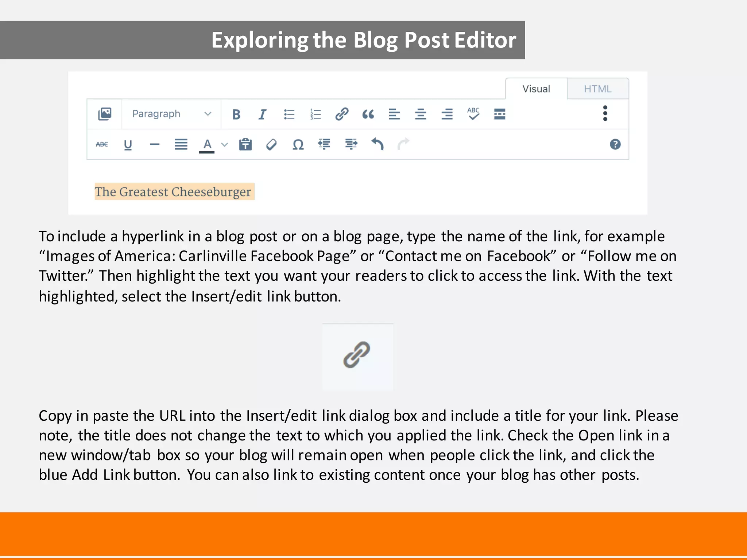Insert Read More tag

click(500, 114)
